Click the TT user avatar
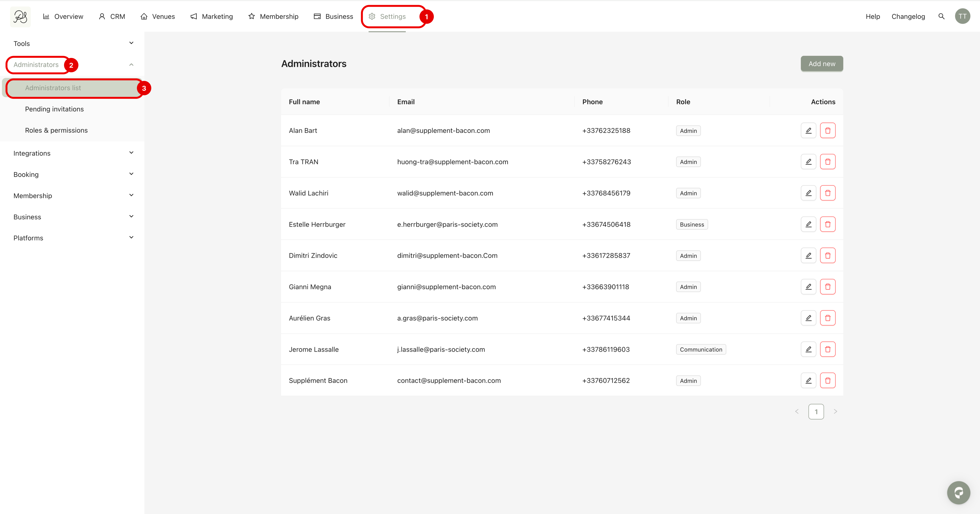Screen dimensions: 980x514 tap(962, 16)
